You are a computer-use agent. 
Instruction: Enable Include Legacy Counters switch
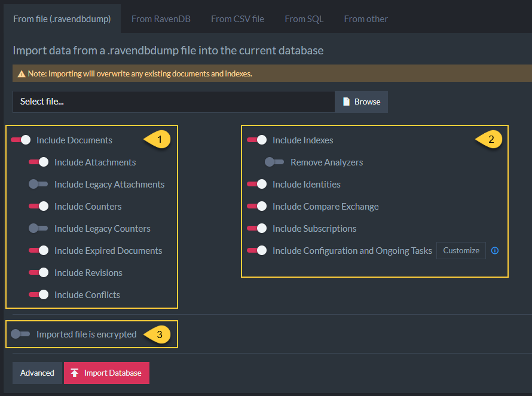pyautogui.click(x=39, y=228)
